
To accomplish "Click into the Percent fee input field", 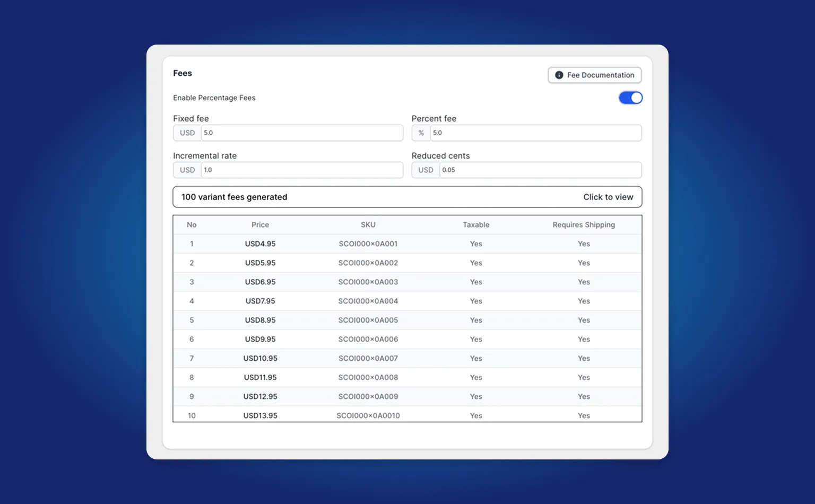I will coord(535,133).
